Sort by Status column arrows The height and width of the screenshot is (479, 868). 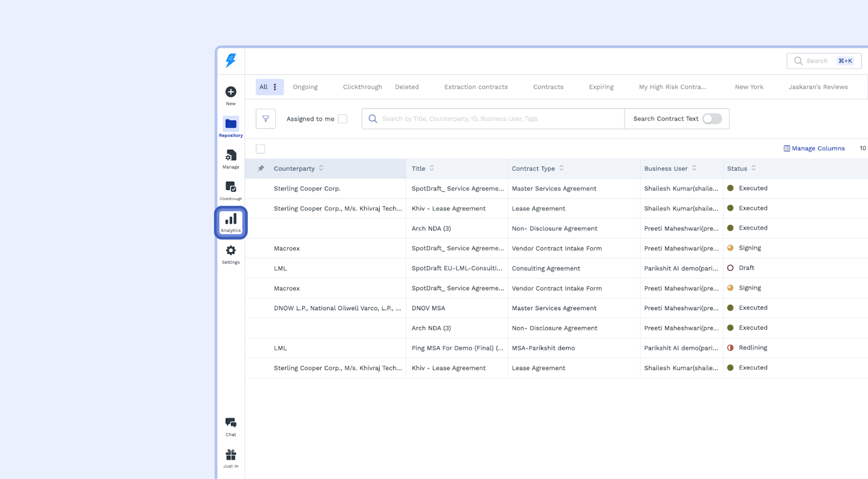click(x=754, y=168)
